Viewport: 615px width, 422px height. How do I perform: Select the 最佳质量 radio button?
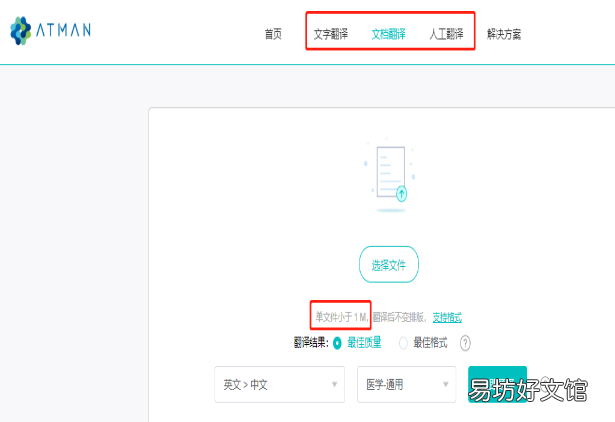coord(337,343)
